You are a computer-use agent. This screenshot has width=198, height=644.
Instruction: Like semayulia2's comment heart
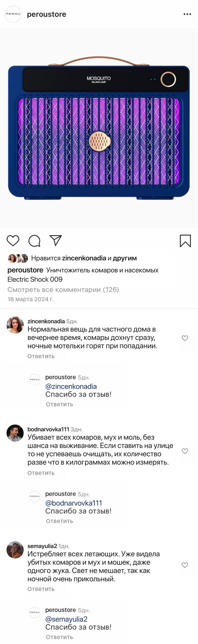(x=185, y=565)
